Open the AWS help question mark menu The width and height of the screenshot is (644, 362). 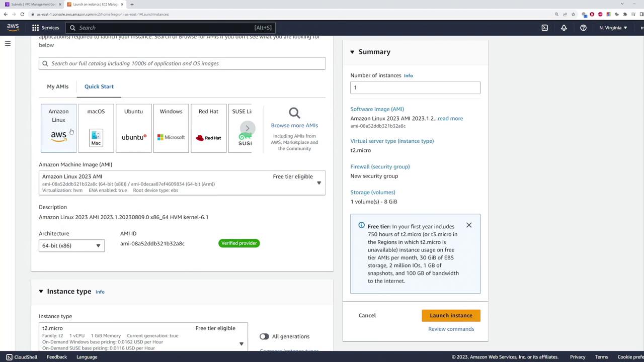(583, 28)
